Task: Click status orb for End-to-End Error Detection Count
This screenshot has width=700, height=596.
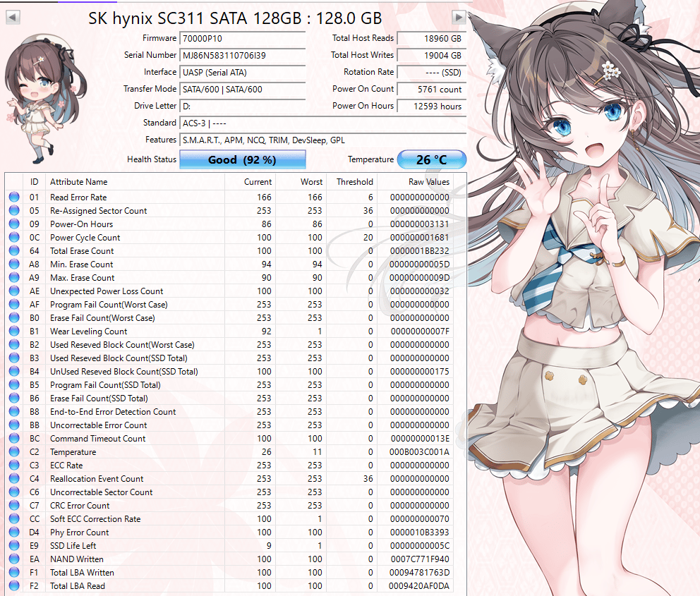Action: point(14,411)
